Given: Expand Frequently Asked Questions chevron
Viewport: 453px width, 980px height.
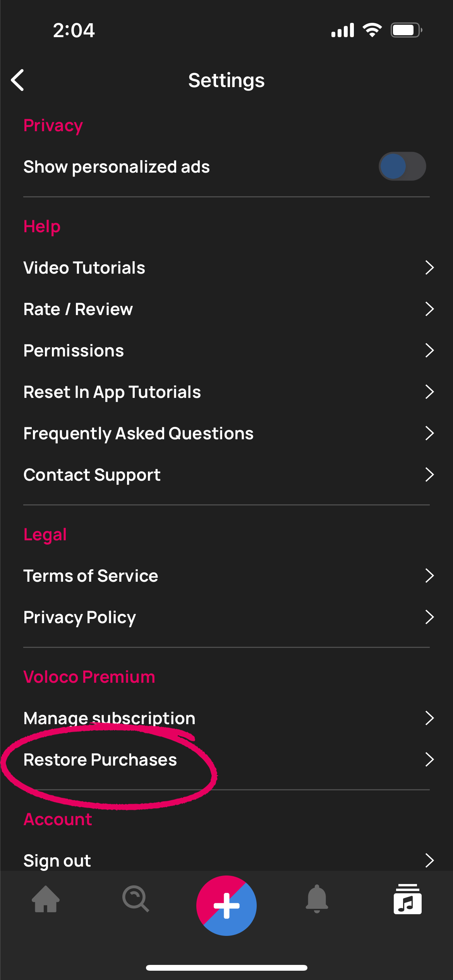Looking at the screenshot, I should 429,433.
